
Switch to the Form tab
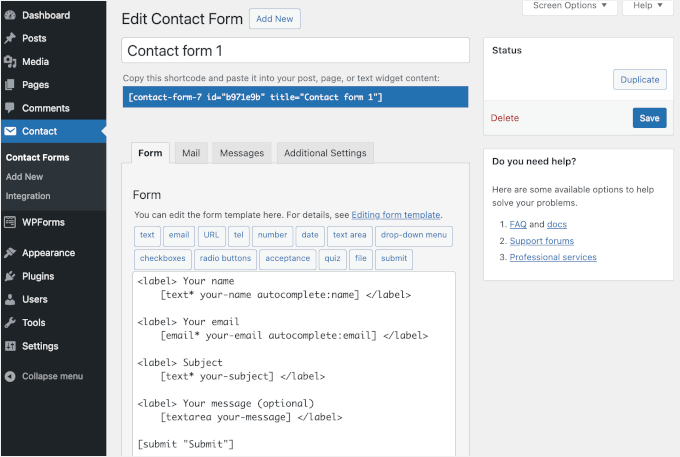150,153
